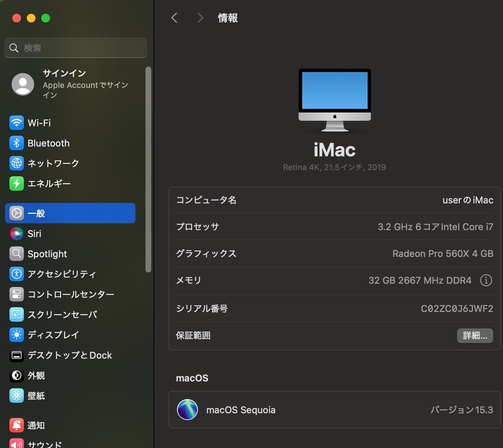Open Spotlight magnifier icon in sidebar
This screenshot has height=448, width=503.
[17, 254]
